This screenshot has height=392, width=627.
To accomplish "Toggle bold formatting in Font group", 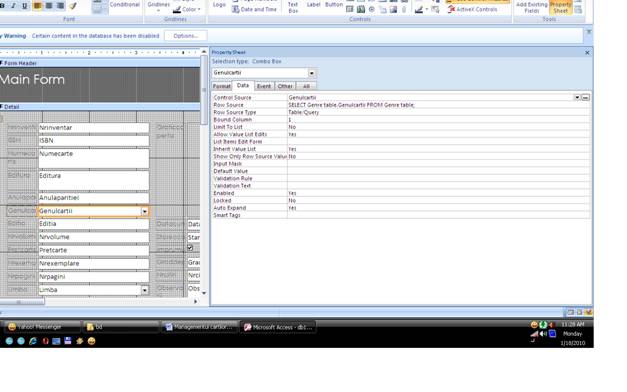I will coord(2,6).
